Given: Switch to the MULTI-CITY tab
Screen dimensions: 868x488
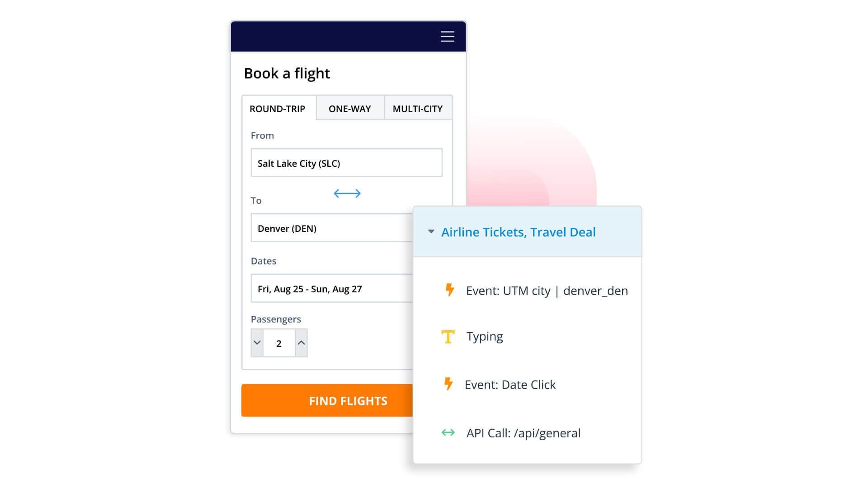Looking at the screenshot, I should click(x=417, y=109).
